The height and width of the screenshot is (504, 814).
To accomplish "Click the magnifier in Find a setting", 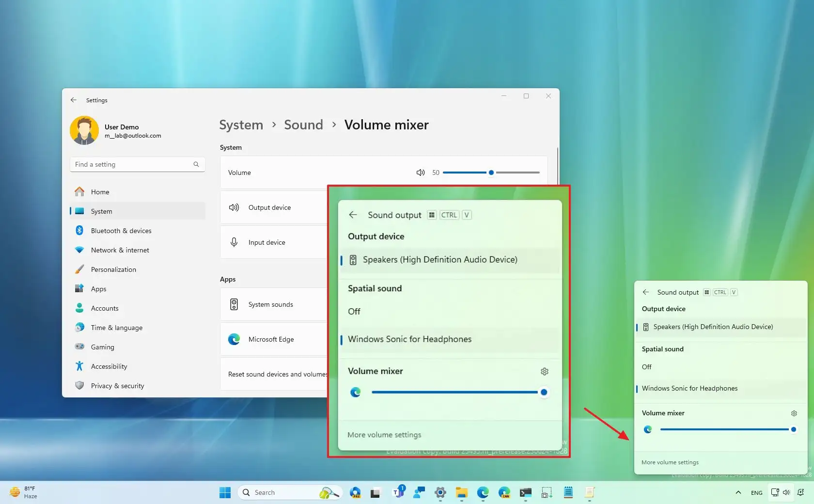I will tap(196, 164).
